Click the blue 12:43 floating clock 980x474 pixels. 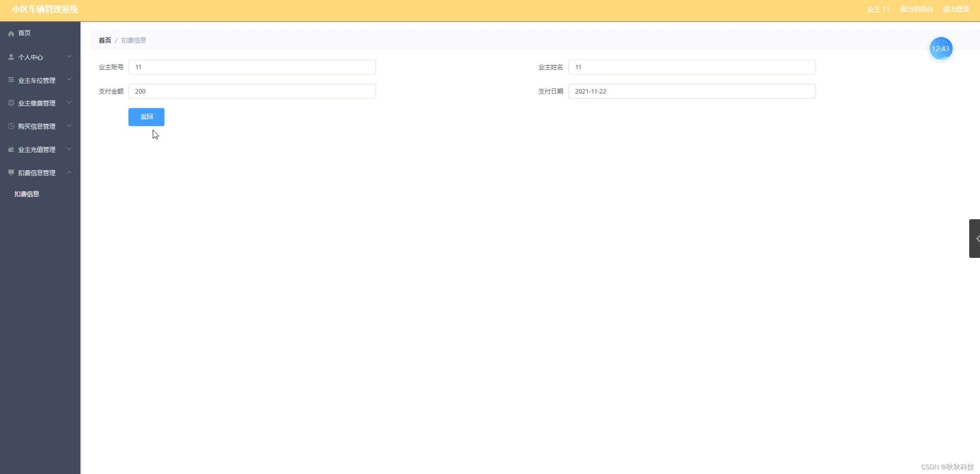(x=940, y=49)
